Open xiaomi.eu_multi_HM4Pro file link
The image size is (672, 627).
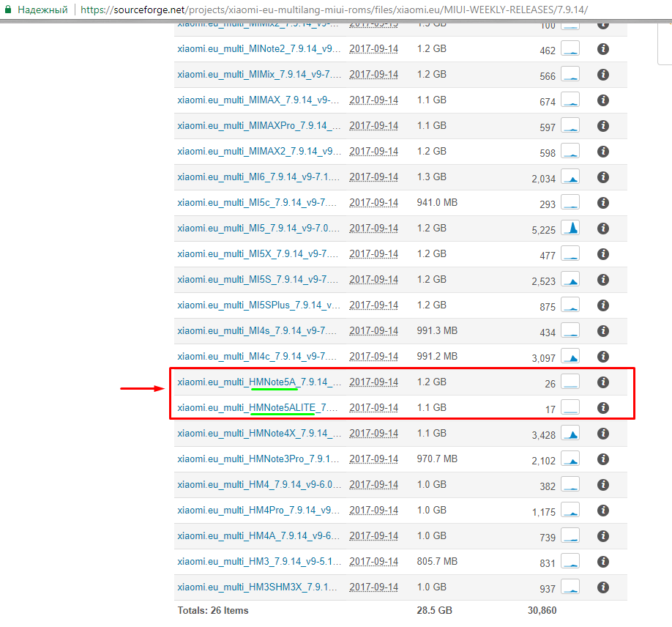pos(258,511)
